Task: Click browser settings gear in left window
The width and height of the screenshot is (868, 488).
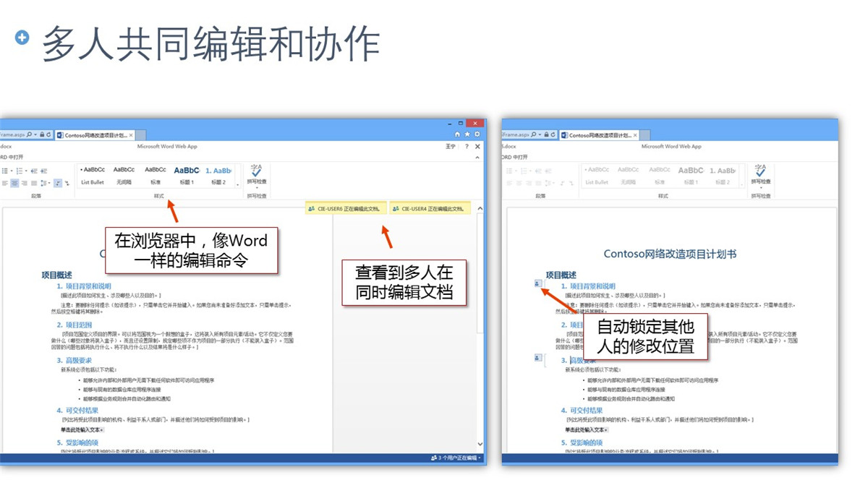Action: (x=477, y=134)
